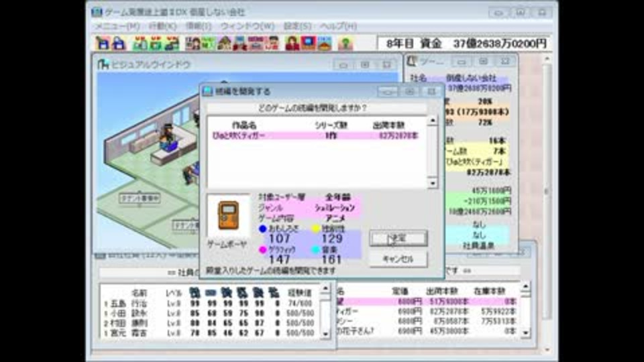Select staff row 村田 in staff list
This screenshot has width=644, height=362.
(x=210, y=323)
